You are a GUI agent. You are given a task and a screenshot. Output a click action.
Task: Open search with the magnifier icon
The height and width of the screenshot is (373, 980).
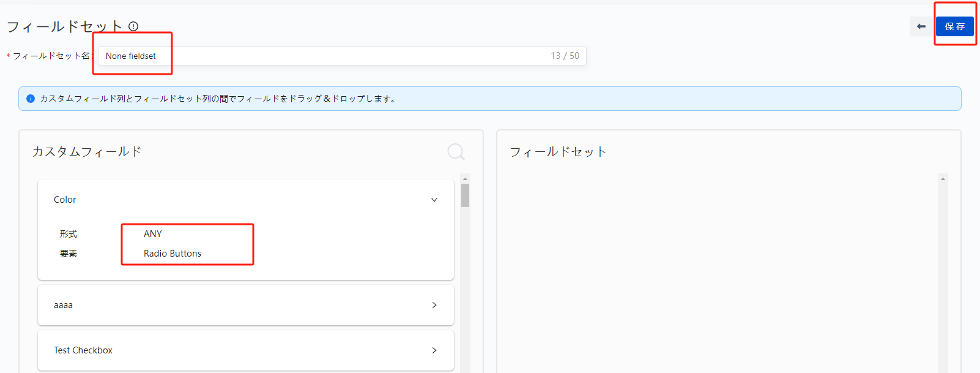(x=456, y=151)
